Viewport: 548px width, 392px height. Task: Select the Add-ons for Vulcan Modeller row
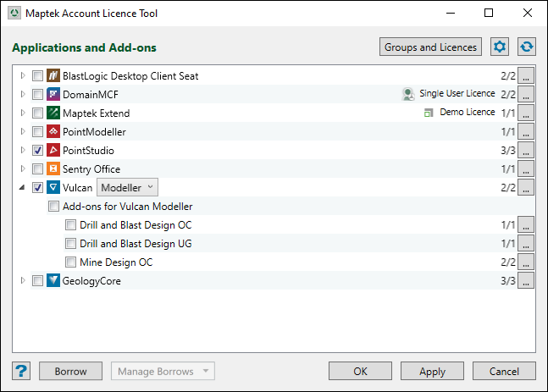point(127,207)
